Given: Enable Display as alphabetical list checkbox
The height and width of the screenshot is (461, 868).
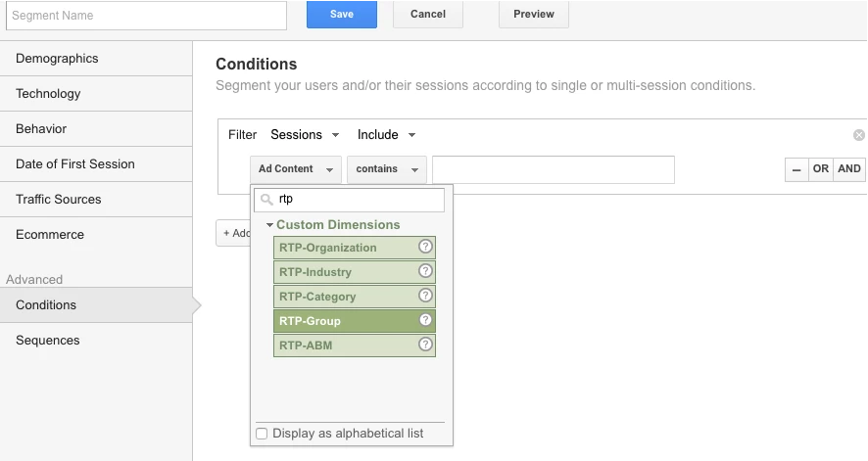Looking at the screenshot, I should [x=262, y=434].
